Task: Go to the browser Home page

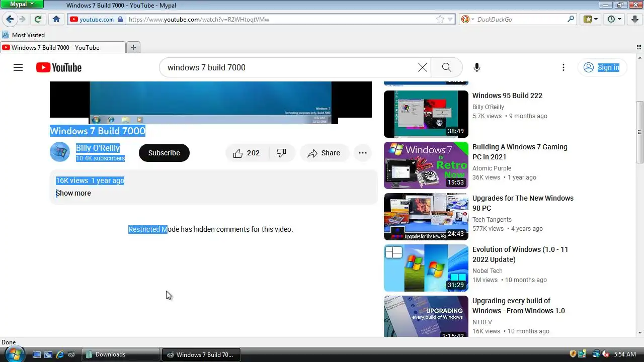Action: point(56,19)
